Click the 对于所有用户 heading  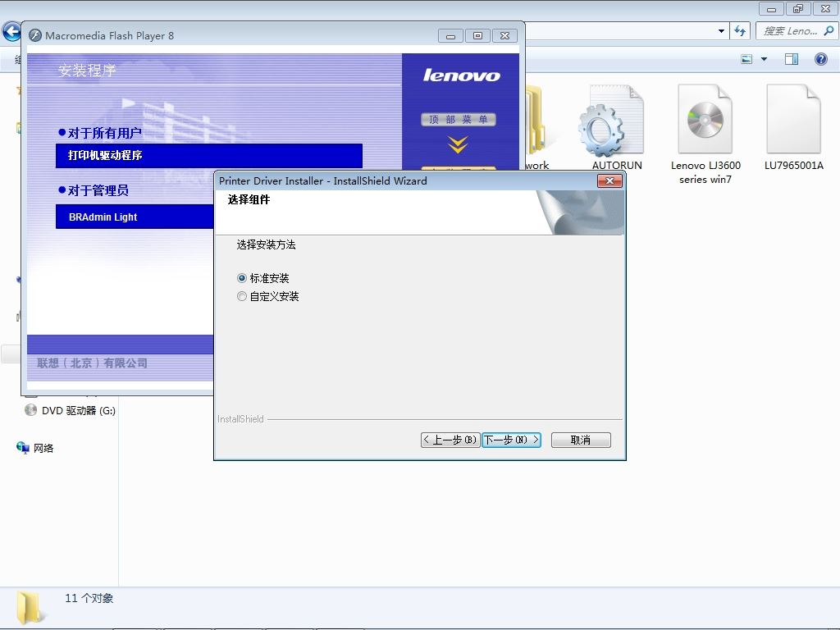[104, 133]
